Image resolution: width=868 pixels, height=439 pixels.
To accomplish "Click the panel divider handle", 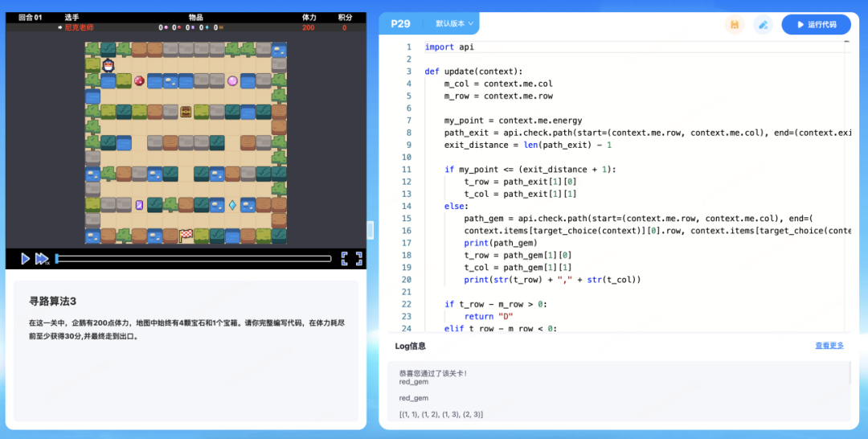I will coord(371,230).
